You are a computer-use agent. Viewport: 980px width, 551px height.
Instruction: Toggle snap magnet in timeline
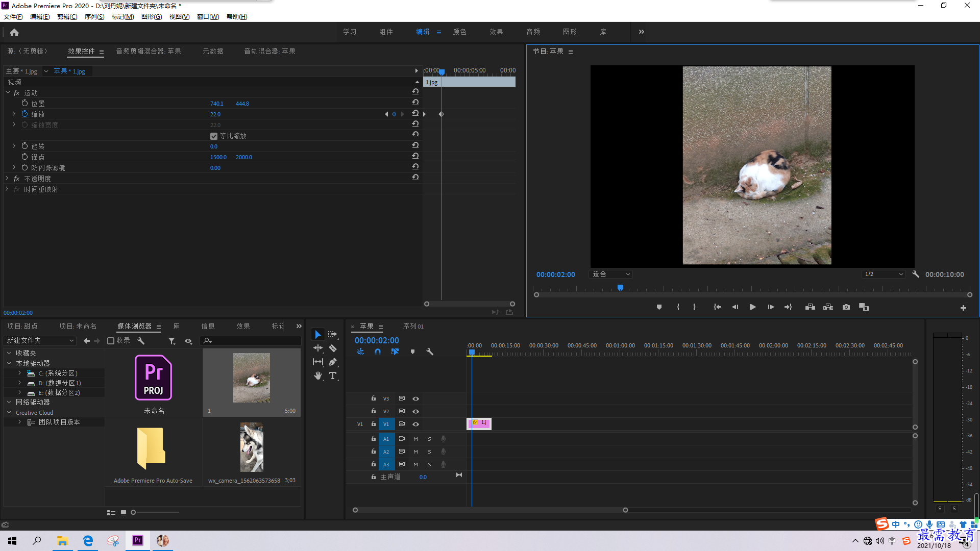(x=378, y=352)
